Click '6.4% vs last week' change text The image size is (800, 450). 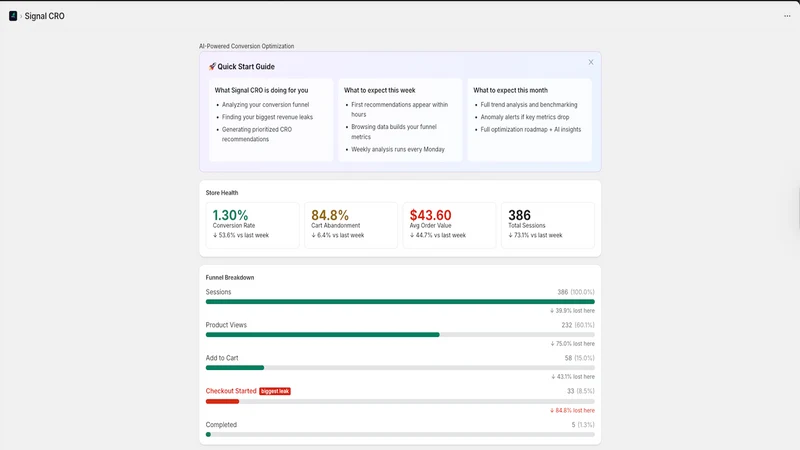[x=338, y=235]
